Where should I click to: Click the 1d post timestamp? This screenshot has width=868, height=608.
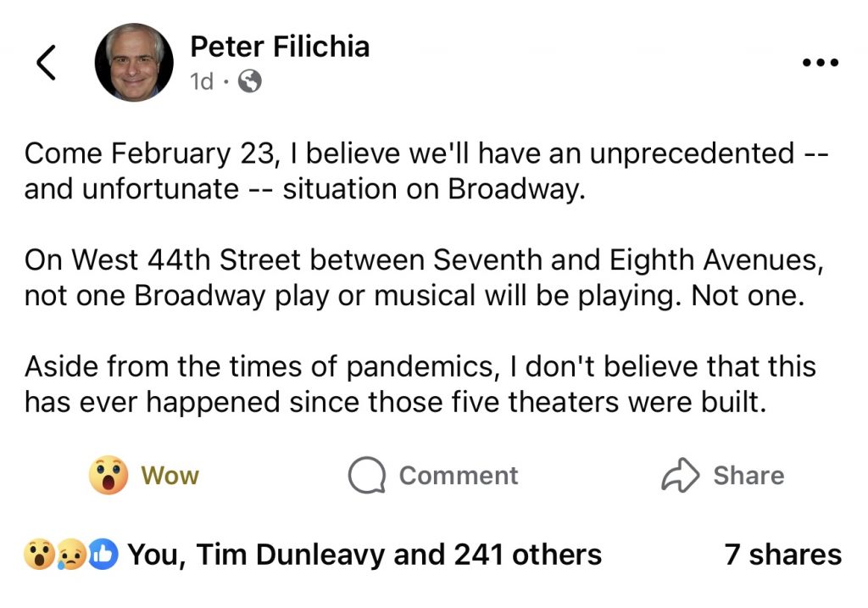[x=202, y=81]
